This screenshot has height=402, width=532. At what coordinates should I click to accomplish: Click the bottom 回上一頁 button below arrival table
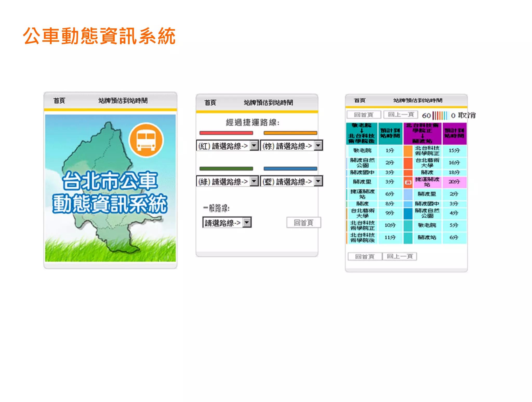click(x=400, y=257)
